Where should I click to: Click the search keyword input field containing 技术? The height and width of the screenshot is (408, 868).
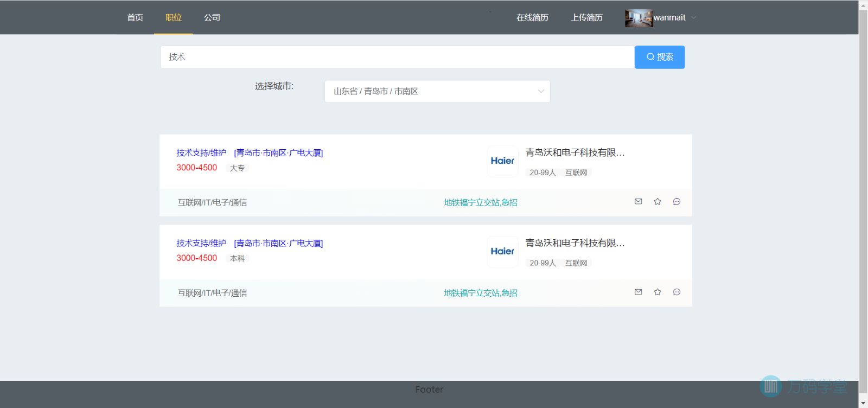[397, 57]
